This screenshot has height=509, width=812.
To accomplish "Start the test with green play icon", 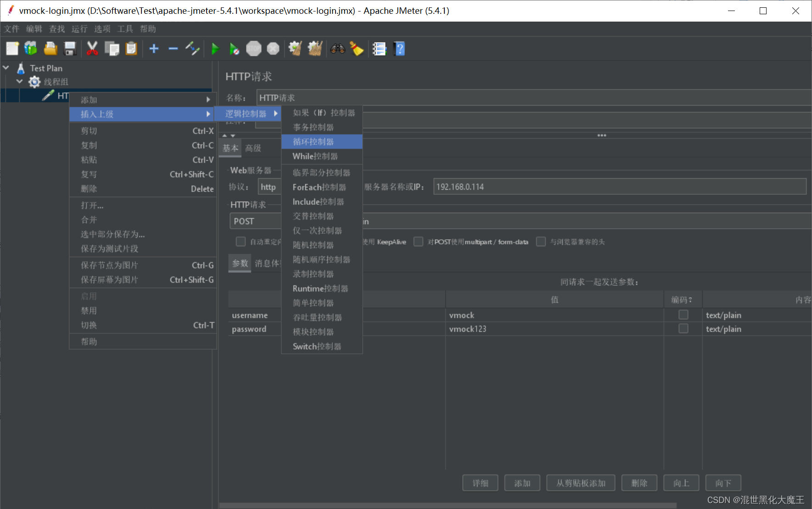I will coord(215,49).
